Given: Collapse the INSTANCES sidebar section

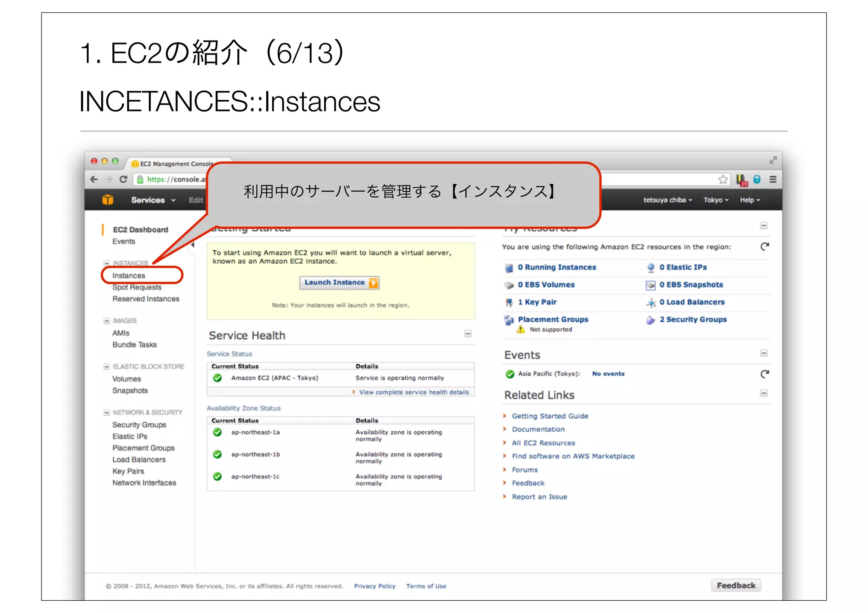Looking at the screenshot, I should point(107,263).
